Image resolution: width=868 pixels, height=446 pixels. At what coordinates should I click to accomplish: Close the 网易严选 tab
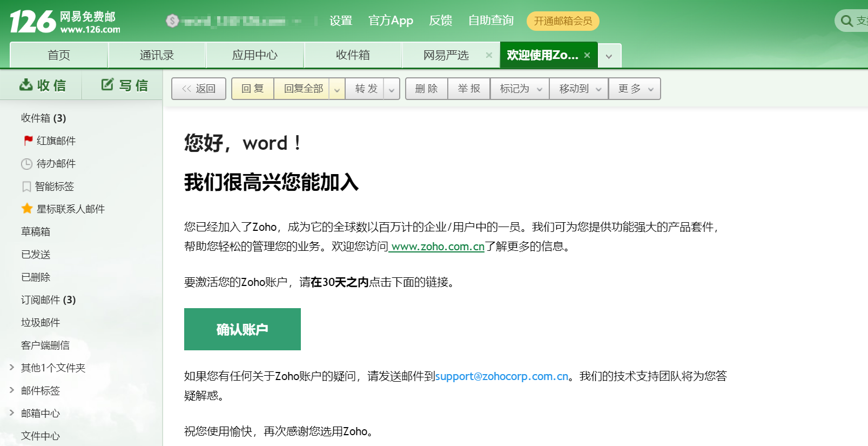489,55
